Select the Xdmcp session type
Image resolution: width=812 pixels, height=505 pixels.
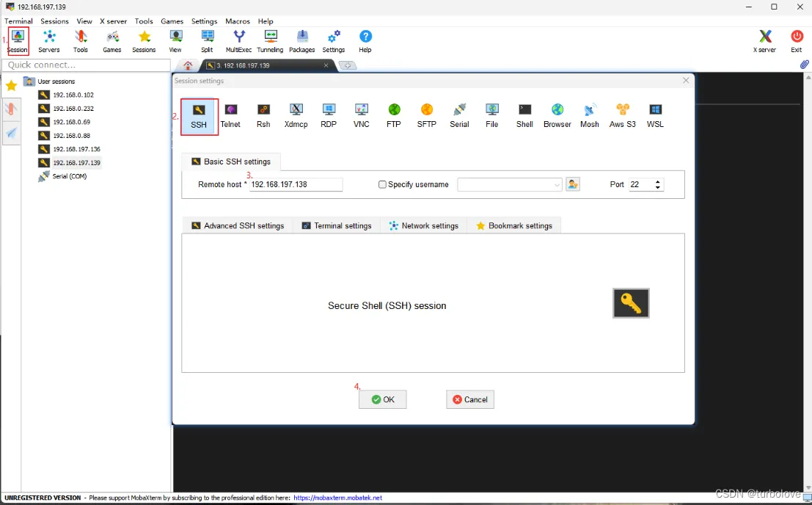(x=296, y=116)
